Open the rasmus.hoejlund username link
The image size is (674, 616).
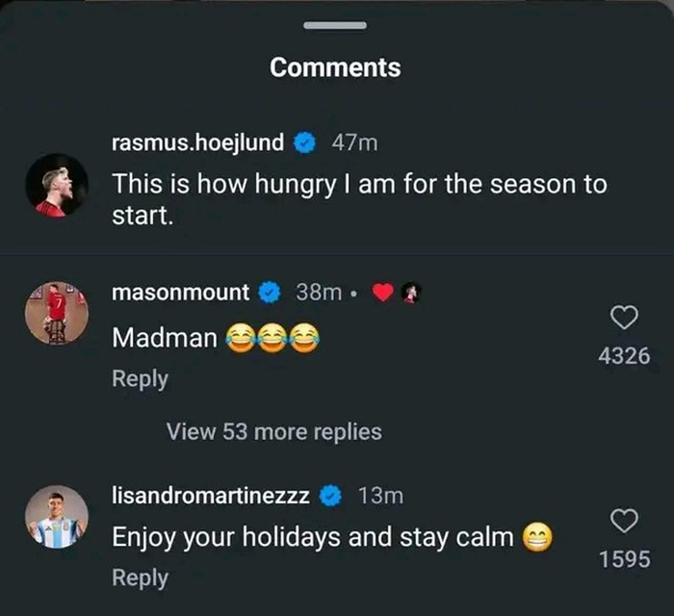[x=197, y=143]
